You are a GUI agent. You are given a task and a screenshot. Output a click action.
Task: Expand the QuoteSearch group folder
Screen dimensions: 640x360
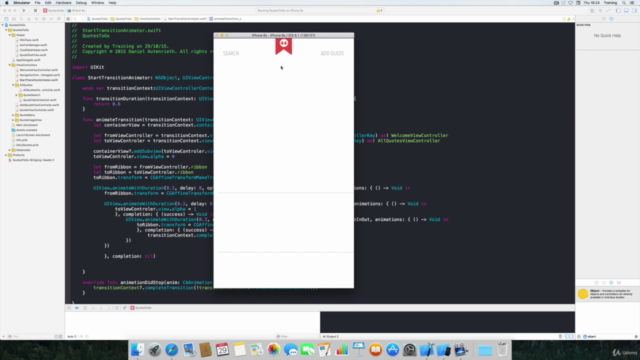(x=17, y=95)
